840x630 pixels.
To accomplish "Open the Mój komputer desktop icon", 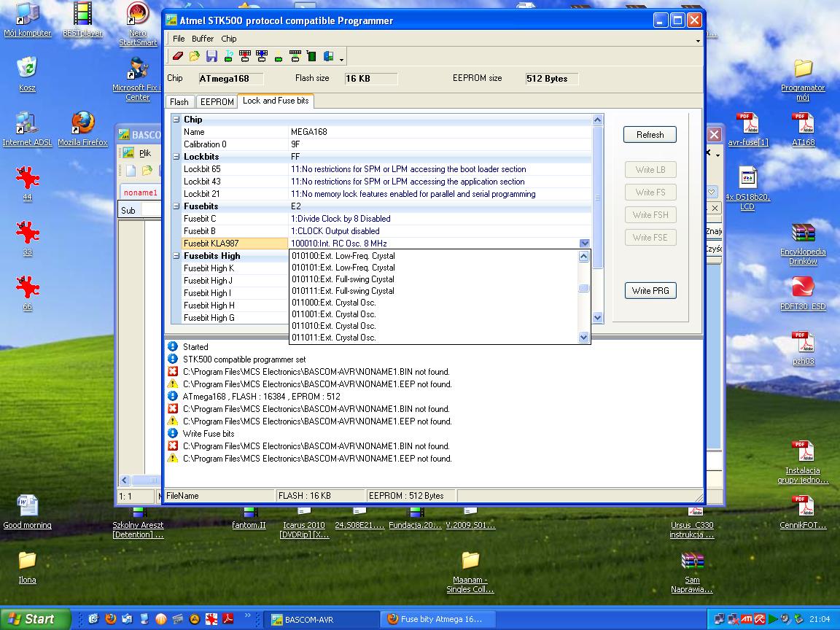I will 27,20.
